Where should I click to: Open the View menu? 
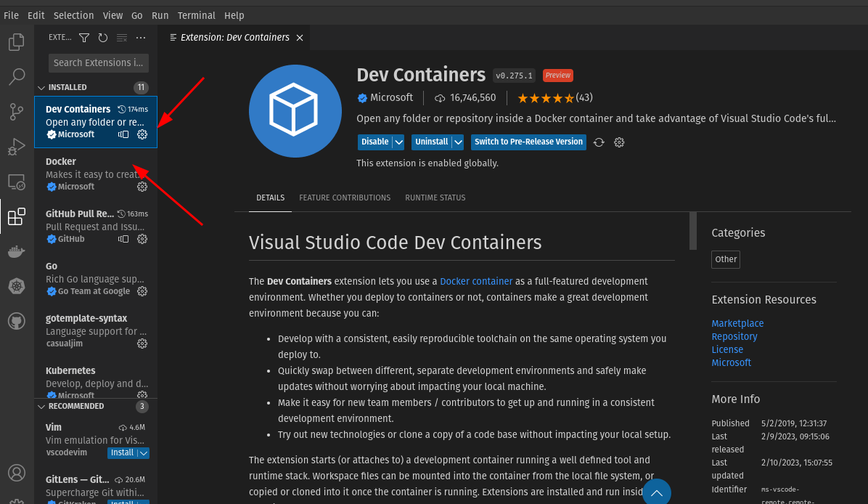pos(112,15)
